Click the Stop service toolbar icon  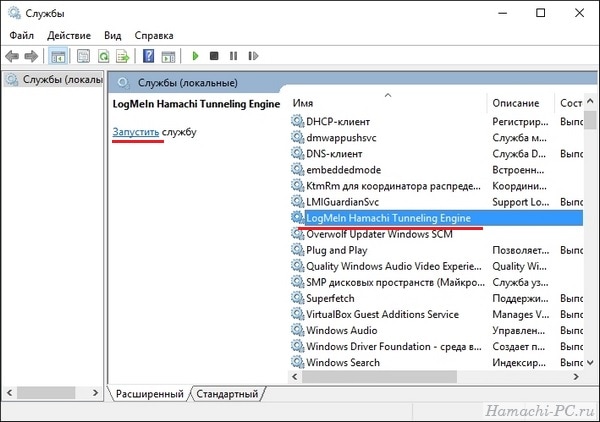[x=214, y=56]
